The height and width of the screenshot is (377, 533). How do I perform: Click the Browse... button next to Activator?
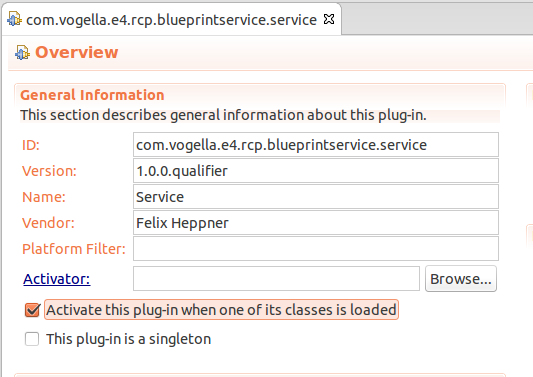[461, 279]
